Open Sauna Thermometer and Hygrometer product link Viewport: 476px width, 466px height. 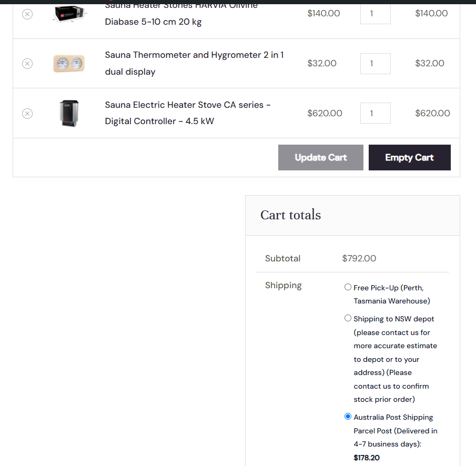click(x=194, y=63)
